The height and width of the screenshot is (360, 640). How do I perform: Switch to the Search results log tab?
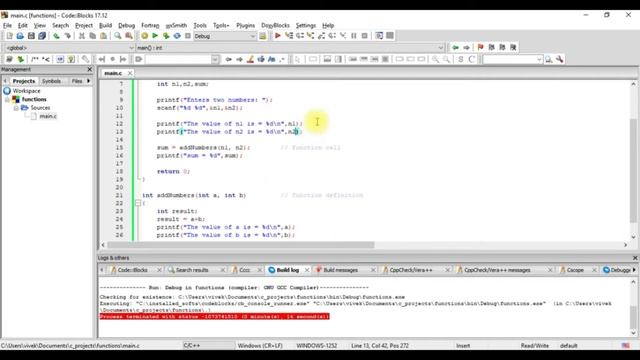pos(192,270)
